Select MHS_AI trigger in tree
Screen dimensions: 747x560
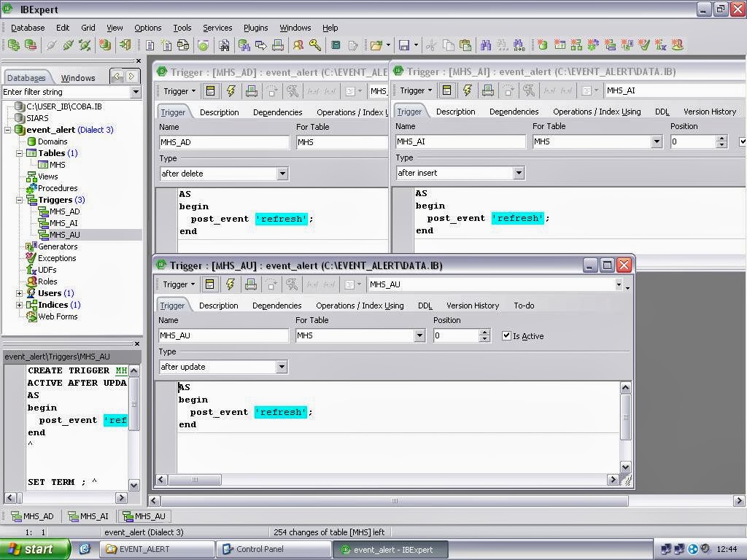(63, 223)
